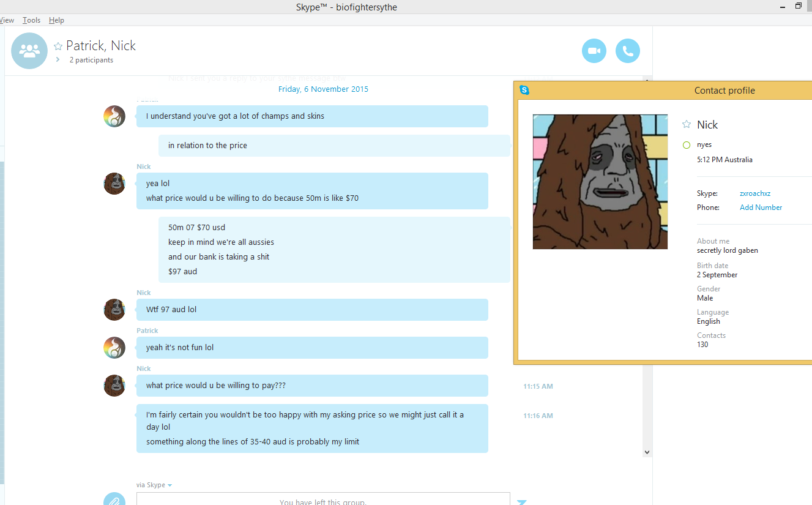812x505 pixels.
Task: Open the zxroachxz Skype name link
Action: click(x=755, y=193)
